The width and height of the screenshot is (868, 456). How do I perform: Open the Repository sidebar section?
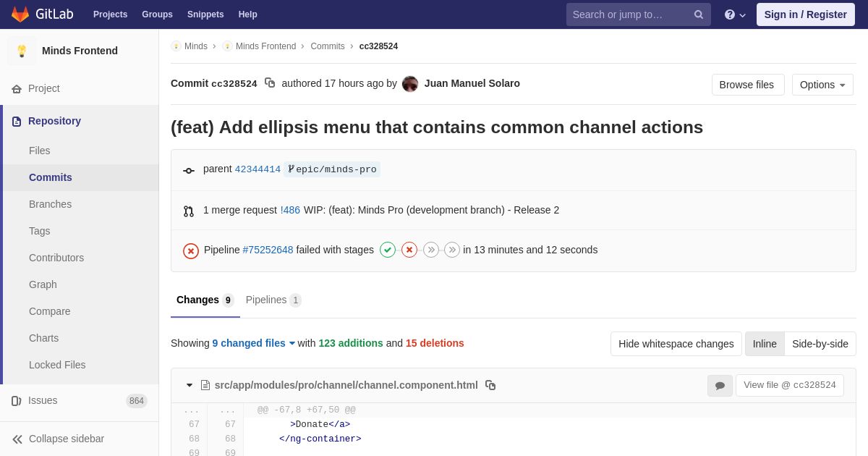tap(80, 121)
